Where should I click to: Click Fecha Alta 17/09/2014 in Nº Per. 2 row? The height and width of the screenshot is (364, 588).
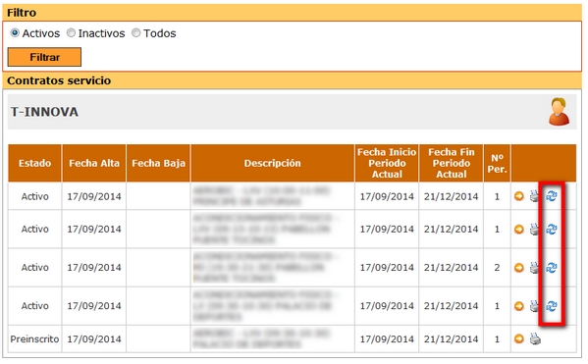point(94,267)
